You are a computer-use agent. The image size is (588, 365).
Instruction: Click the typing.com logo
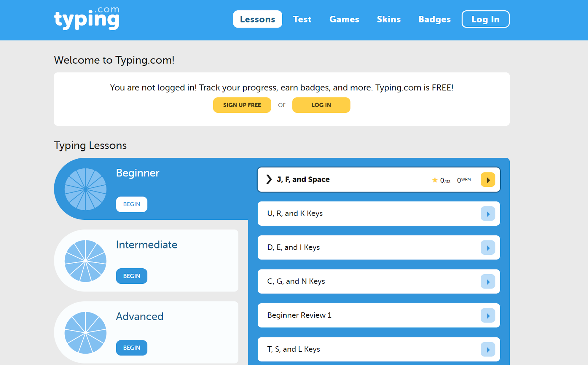point(87,18)
